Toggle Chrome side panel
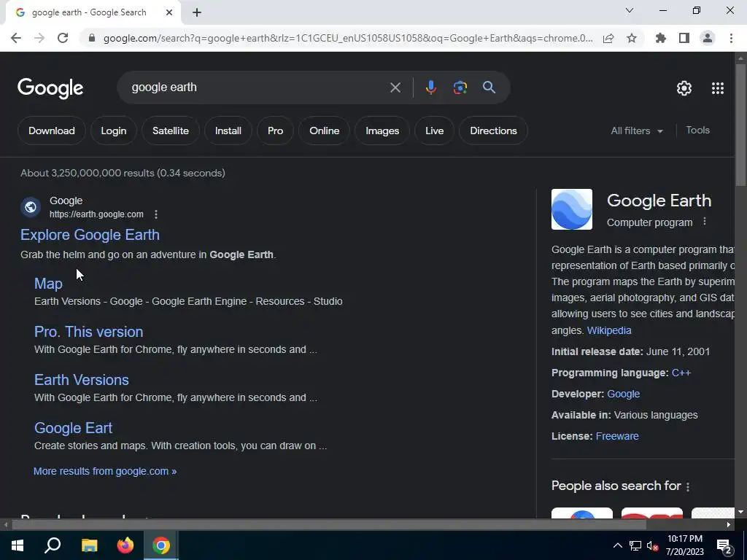This screenshot has width=747, height=560. point(684,38)
